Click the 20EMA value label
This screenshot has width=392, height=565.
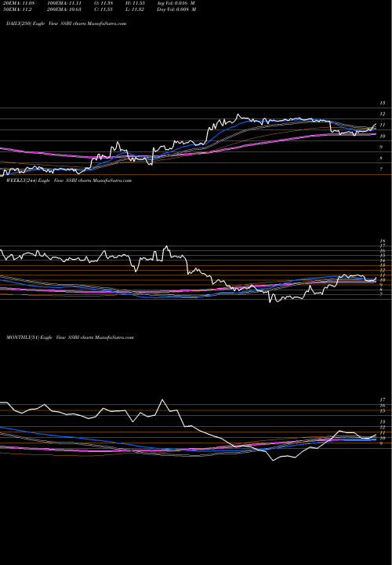tap(18, 2)
